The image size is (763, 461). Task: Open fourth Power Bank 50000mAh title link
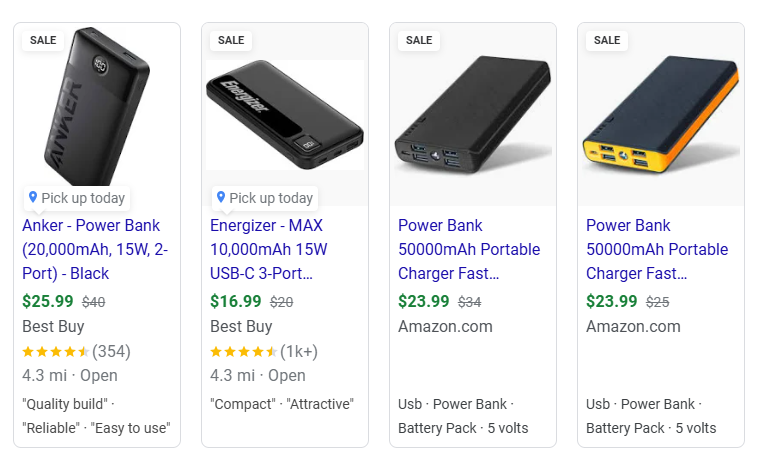pos(656,249)
